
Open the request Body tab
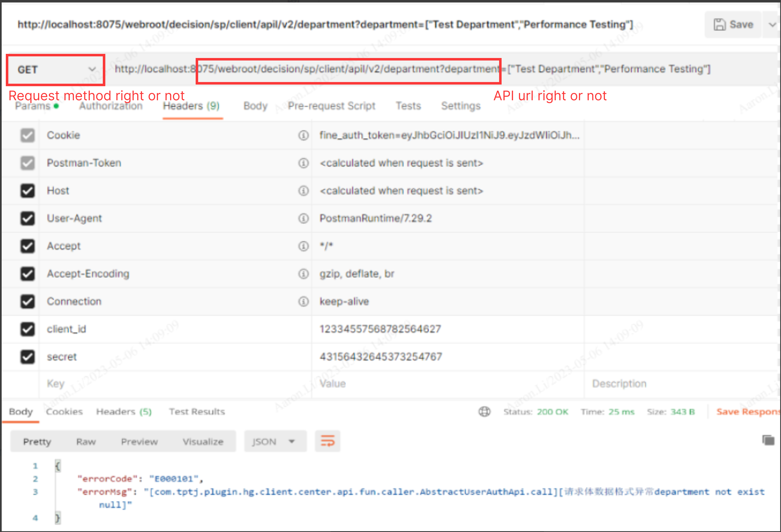tap(255, 106)
